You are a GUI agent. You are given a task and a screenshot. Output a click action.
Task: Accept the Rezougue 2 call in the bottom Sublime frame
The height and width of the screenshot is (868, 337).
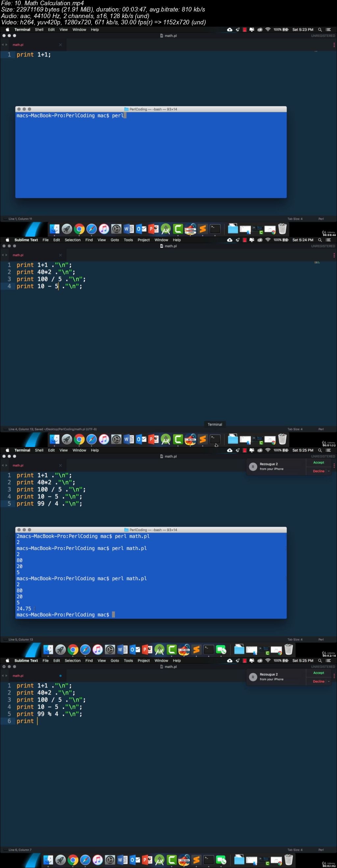tap(319, 673)
